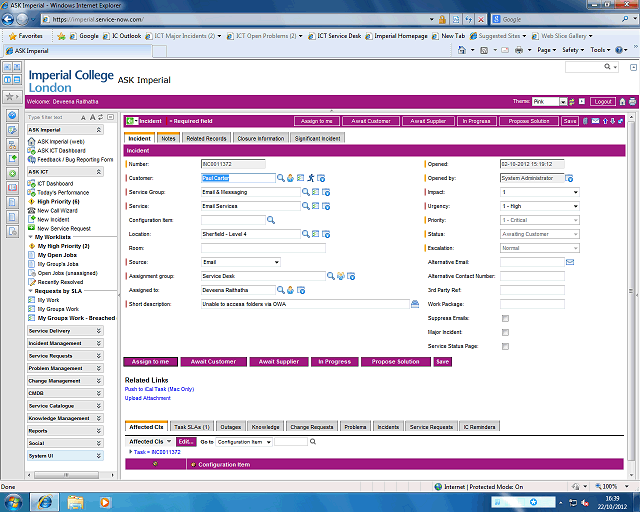The image size is (640, 512).
Task: Click the Customer field lookup magnifier icon
Action: (x=281, y=177)
